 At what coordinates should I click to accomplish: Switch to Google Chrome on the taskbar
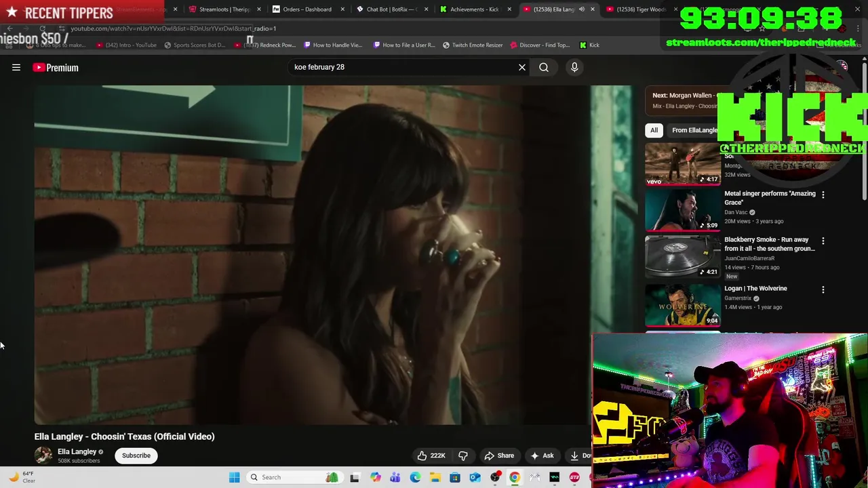coord(515,477)
